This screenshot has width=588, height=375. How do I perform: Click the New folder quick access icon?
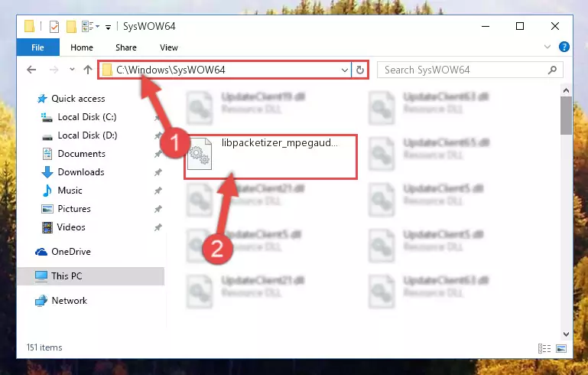pos(71,27)
